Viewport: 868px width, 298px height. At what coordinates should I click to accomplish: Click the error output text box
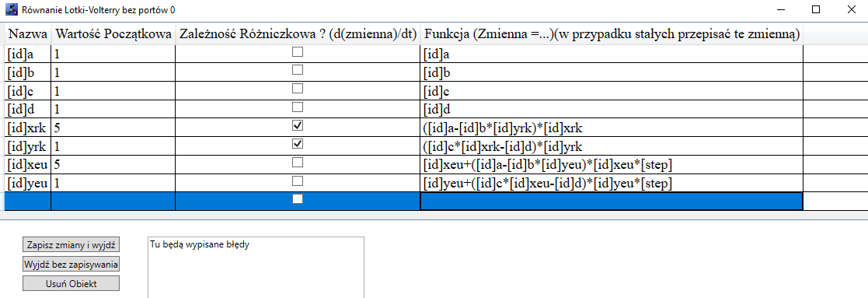tap(256, 268)
